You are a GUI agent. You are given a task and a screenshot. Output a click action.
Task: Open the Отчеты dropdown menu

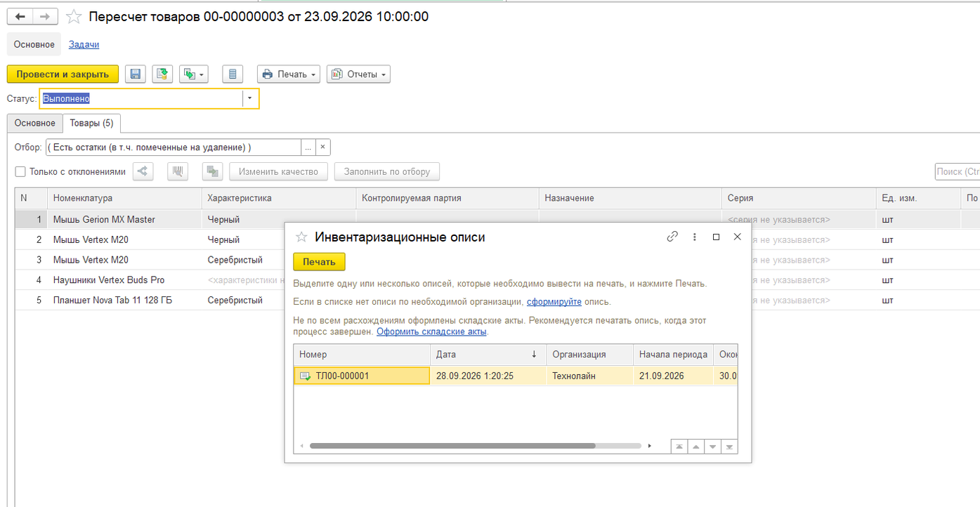(358, 74)
